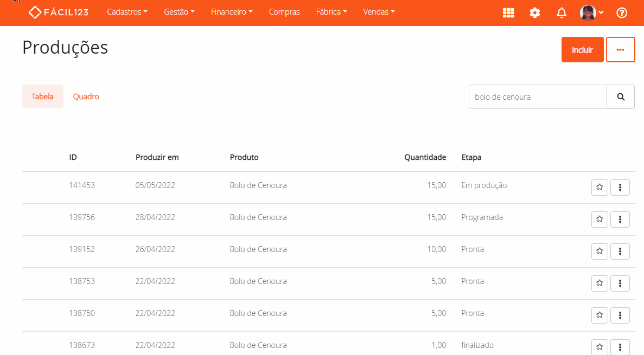This screenshot has height=355, width=644.
Task: Toggle favorite star for production 139152
Action: (600, 251)
